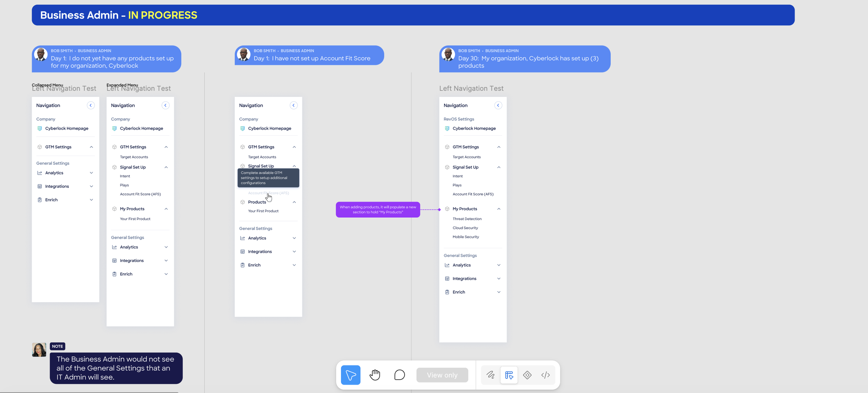Collapse Signal Set Up chevron in Expanded Menu panel
This screenshot has width=868, height=393.
166,167
